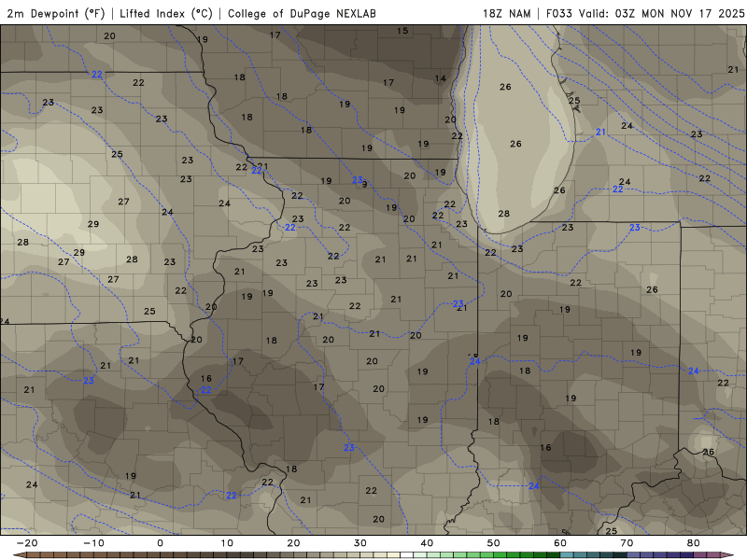The height and width of the screenshot is (560, 747).
Task: Click the "0" color scale label
Action: pos(160,543)
